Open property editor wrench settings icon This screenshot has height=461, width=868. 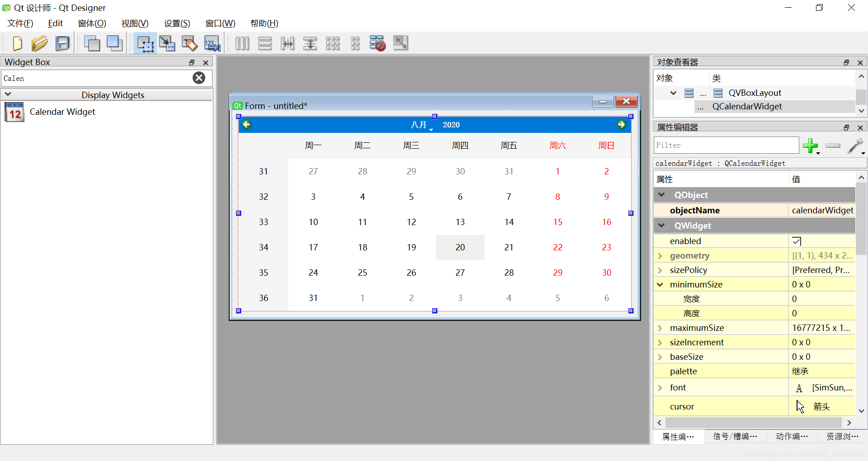pyautogui.click(x=855, y=146)
